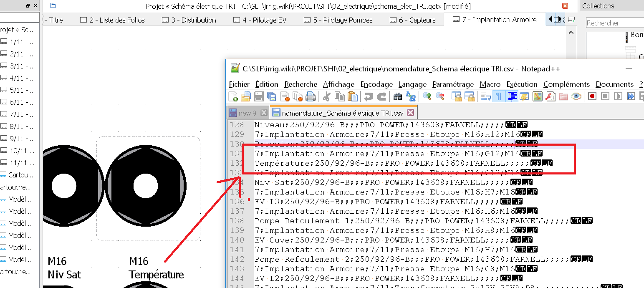The height and width of the screenshot is (288, 644).
Task: Add new folio using the tab bar icon
Action: tap(571, 20)
